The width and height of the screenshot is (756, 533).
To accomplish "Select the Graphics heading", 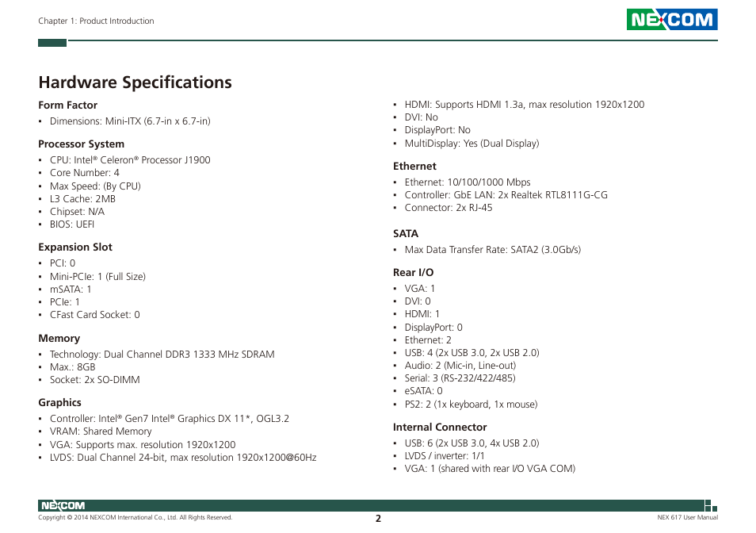I will [59, 403].
